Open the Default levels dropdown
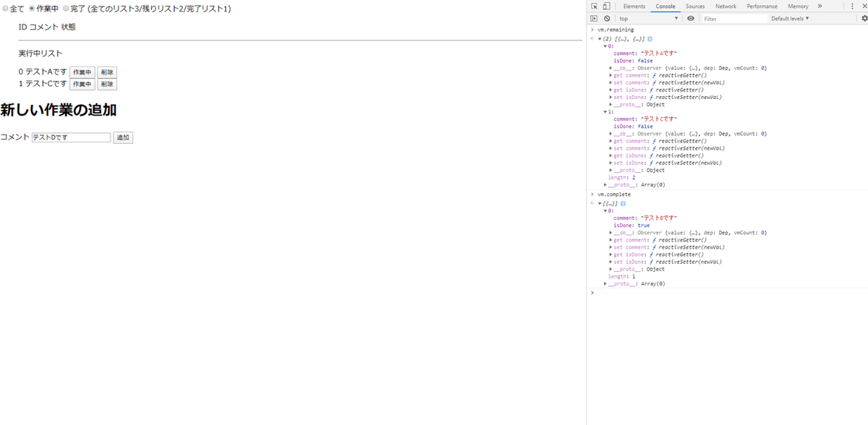 click(790, 18)
